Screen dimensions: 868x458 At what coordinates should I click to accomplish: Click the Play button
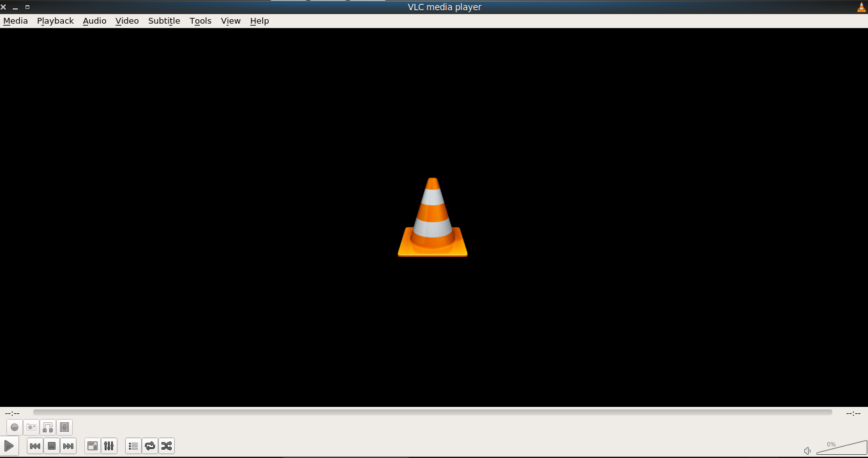(x=9, y=445)
